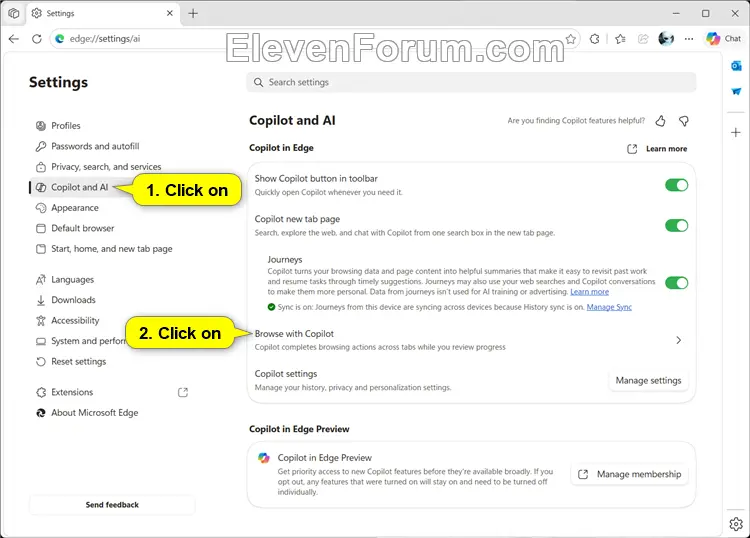Open the Manage Sync link
The height and width of the screenshot is (538, 750).
pos(609,307)
